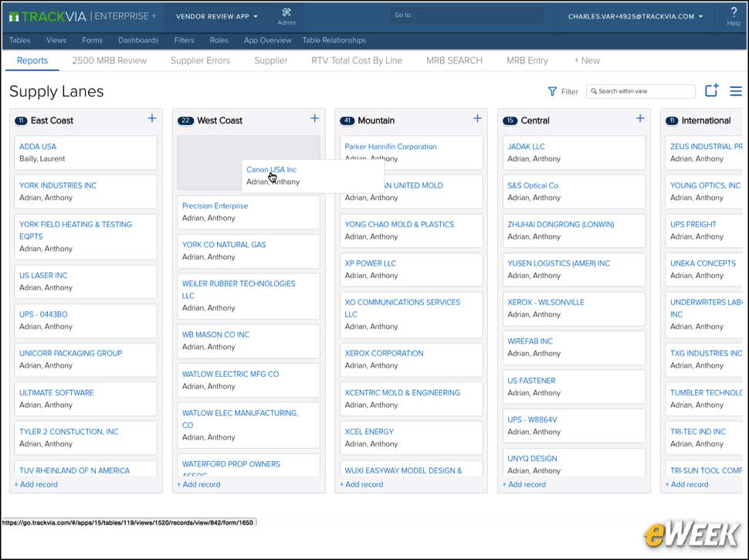749x560 pixels.
Task: Open the Filters menu
Action: tap(184, 40)
